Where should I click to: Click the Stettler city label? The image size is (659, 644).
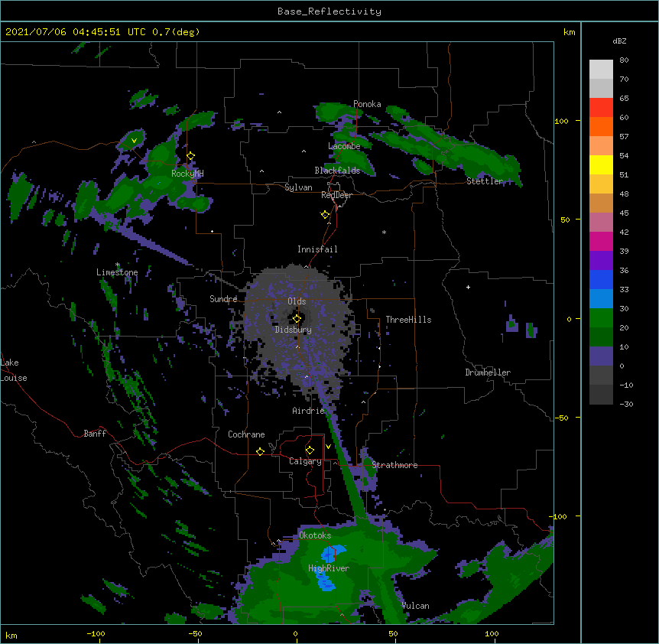pos(485,181)
